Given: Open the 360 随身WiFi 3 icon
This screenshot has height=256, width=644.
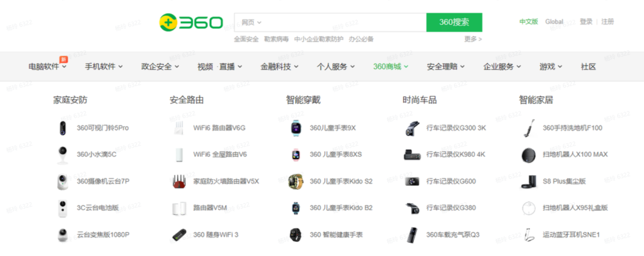Looking at the screenshot, I should [x=179, y=235].
